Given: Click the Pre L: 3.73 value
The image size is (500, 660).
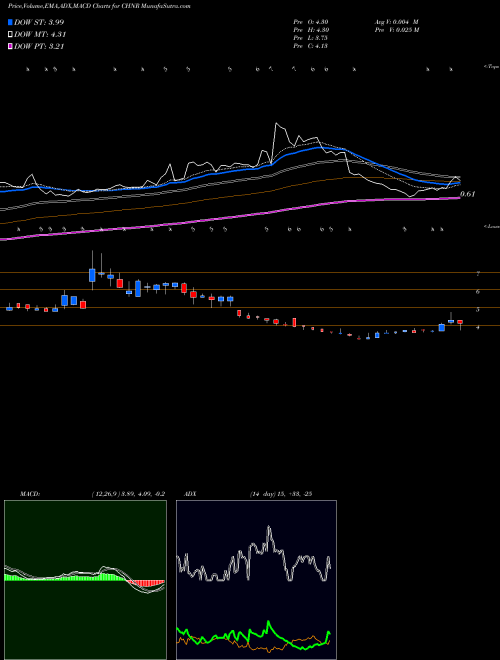Looking at the screenshot, I should coord(310,38).
